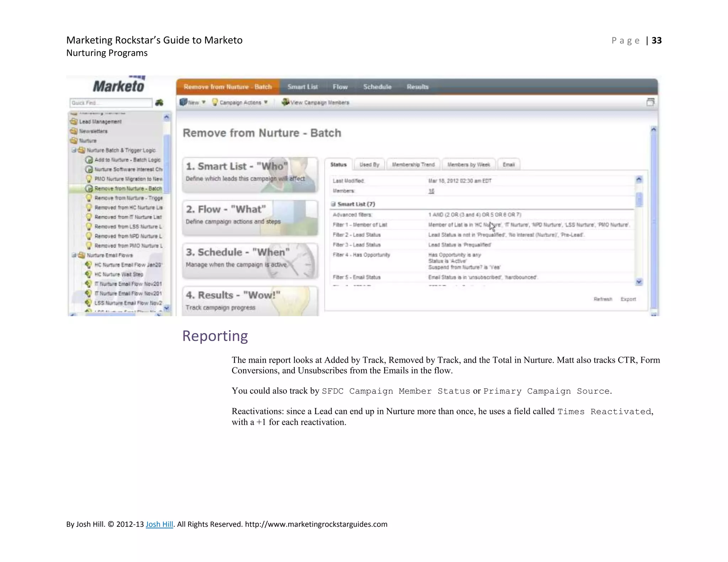This screenshot has height=562, width=728.
Task: Click lightbulb of Removed from NPD Nurture
Action: pyautogui.click(x=89, y=236)
